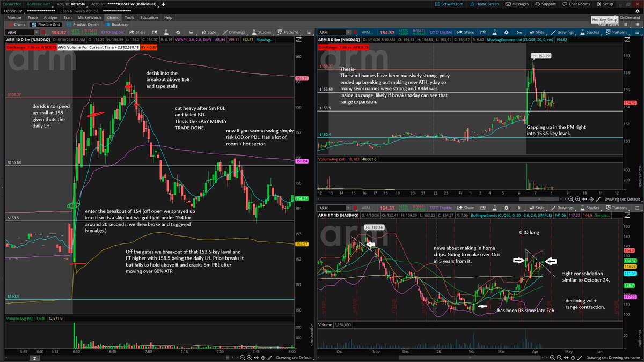
Task: Click the Share icon in the 1m chart toolbar
Action: coord(137,32)
